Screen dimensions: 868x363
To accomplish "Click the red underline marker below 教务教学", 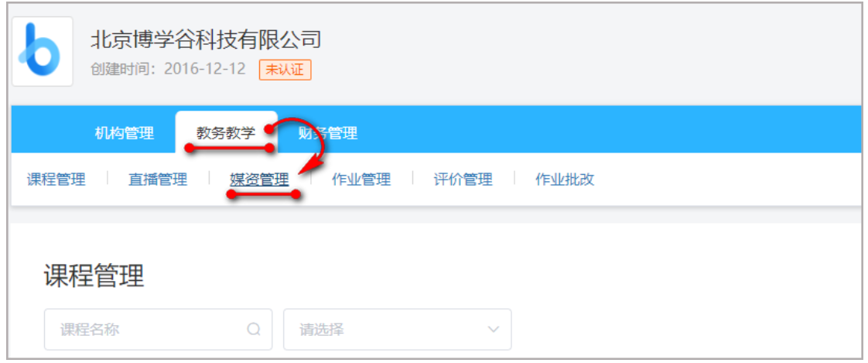I will (229, 148).
